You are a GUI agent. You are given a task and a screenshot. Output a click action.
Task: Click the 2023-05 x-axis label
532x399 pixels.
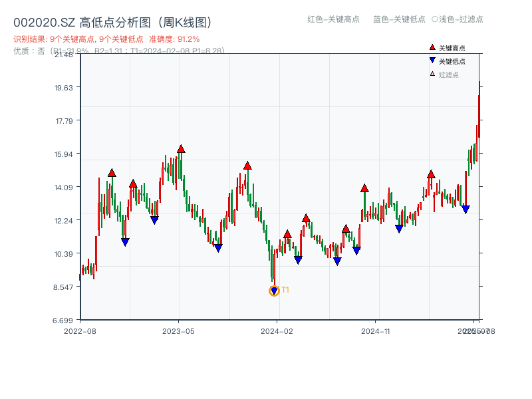click(x=178, y=331)
